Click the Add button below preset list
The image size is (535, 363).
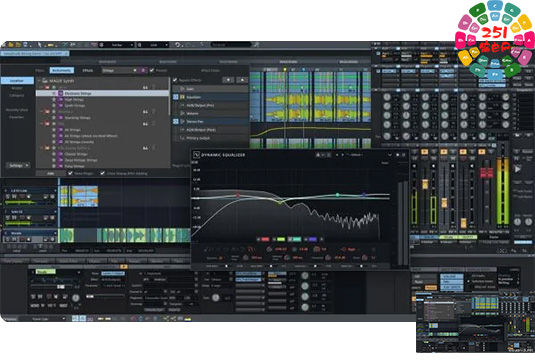click(50, 173)
